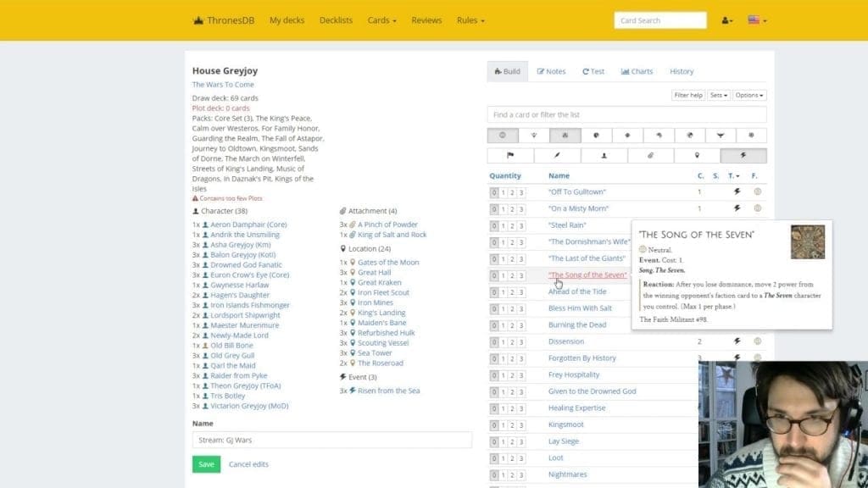Focus the Find a card filter field
Image resolution: width=868 pixels, height=488 pixels.
point(626,114)
